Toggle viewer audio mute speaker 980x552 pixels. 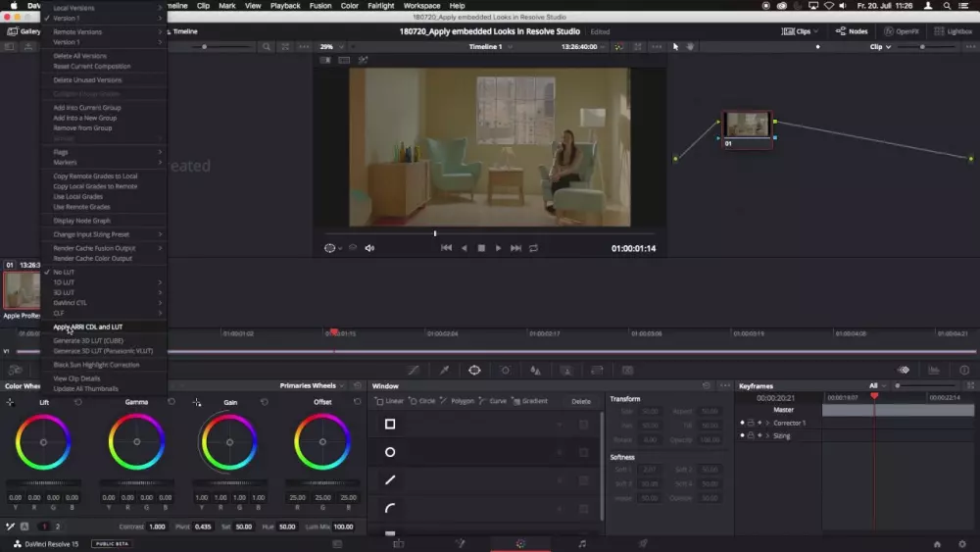click(x=369, y=248)
